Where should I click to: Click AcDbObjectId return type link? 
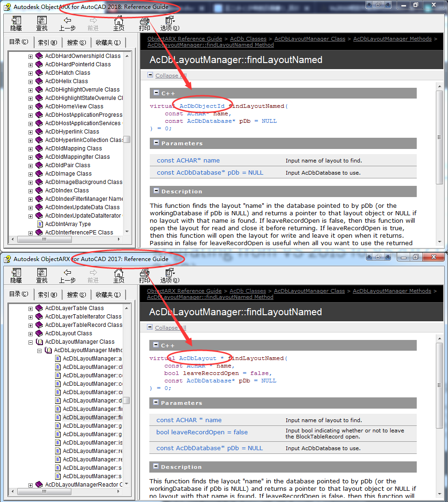202,106
